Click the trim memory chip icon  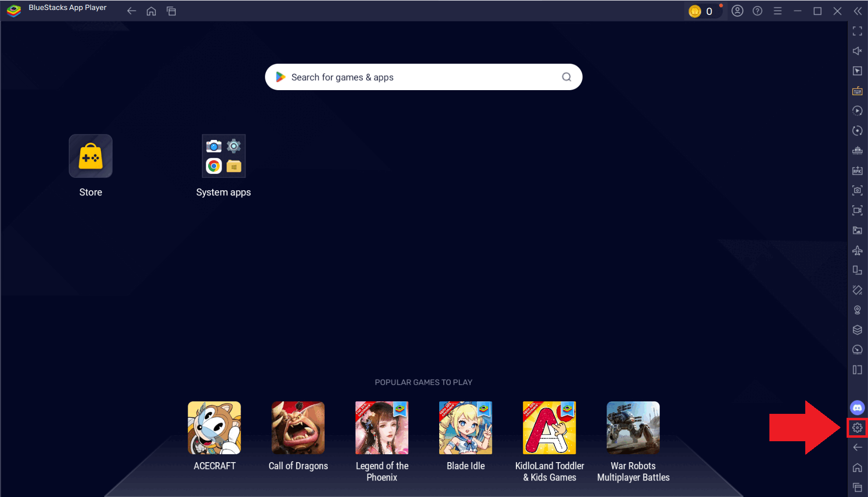[x=857, y=151]
